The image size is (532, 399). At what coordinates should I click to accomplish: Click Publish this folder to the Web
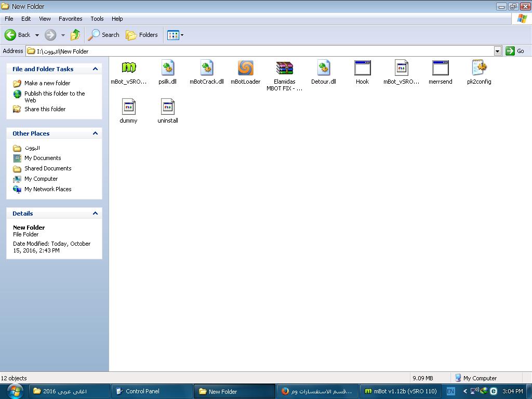pos(55,97)
